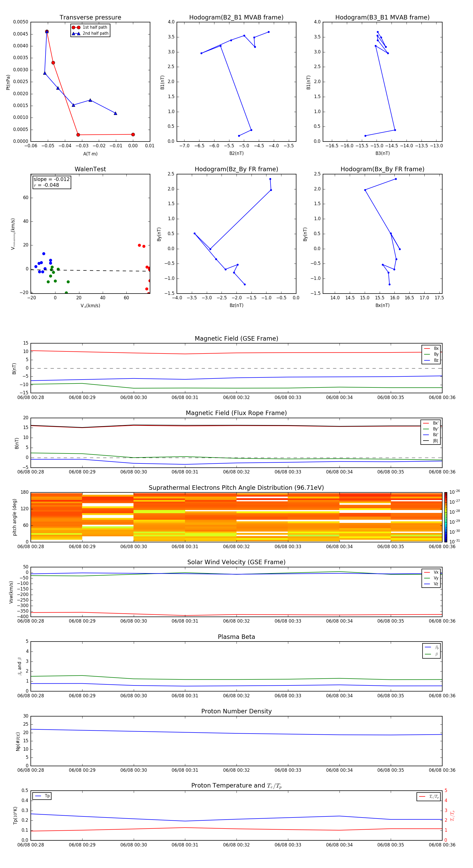Click the 'Tp(10^6K)' y-axis label
The height and width of the screenshot is (868, 473).
click(15, 815)
